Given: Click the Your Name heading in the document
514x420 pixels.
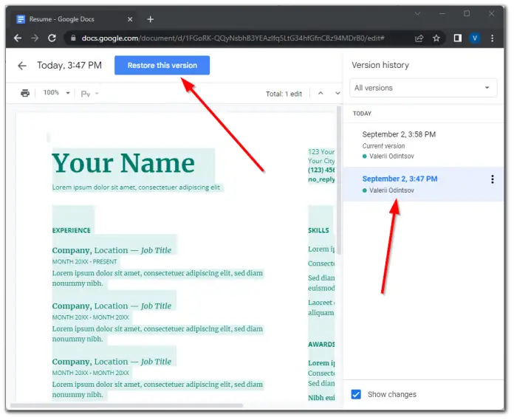Looking at the screenshot, I should [123, 163].
